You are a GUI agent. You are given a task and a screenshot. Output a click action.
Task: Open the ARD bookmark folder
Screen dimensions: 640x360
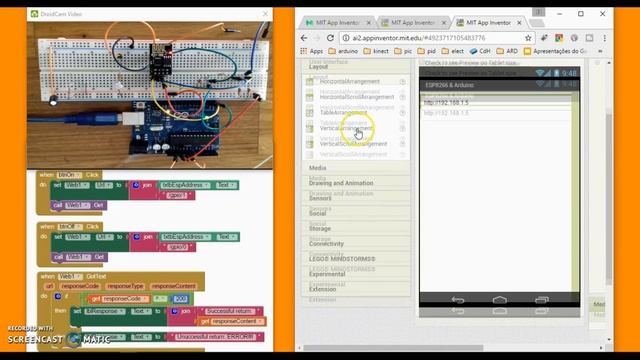pyautogui.click(x=507, y=51)
